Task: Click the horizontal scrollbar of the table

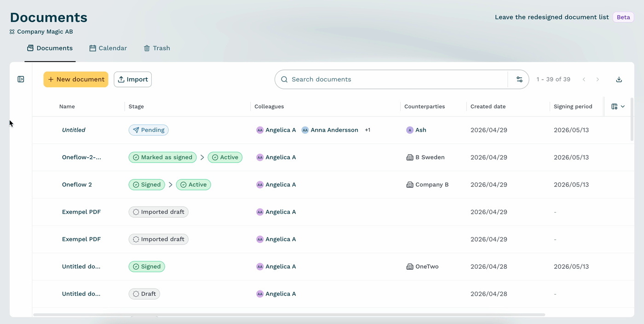Action: (289, 315)
